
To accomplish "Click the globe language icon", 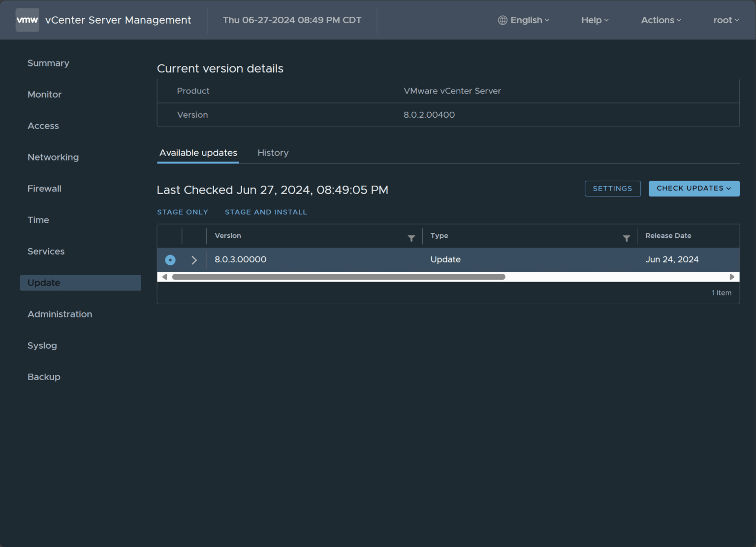I will [503, 20].
